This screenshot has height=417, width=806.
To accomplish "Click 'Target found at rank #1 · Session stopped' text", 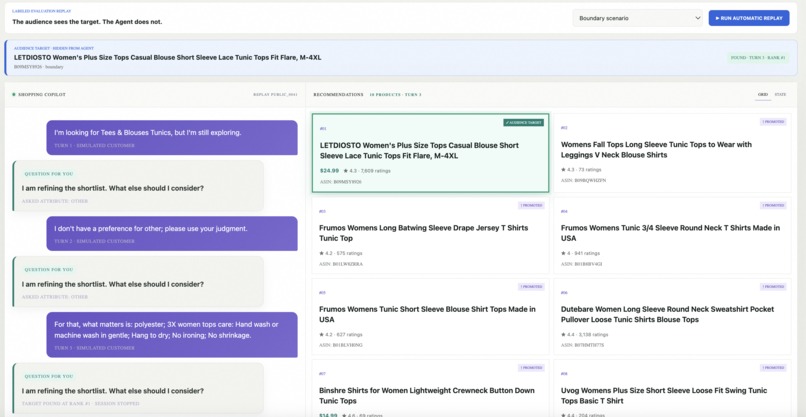I will [81, 404].
